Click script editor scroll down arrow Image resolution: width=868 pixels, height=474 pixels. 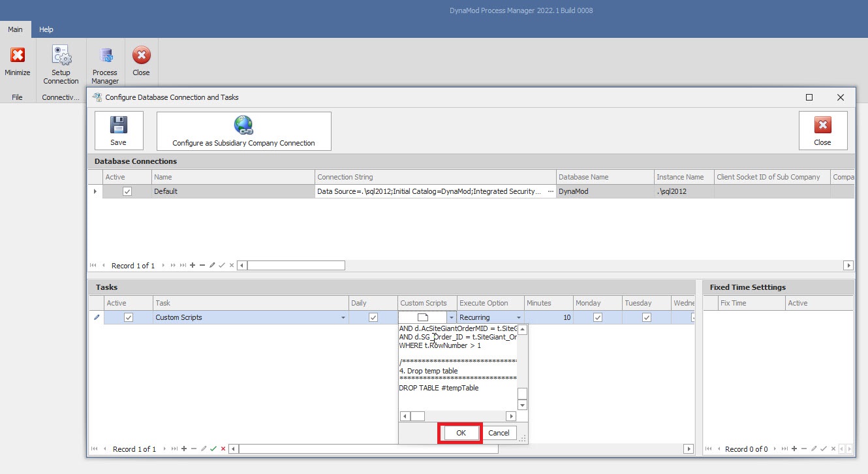(522, 405)
